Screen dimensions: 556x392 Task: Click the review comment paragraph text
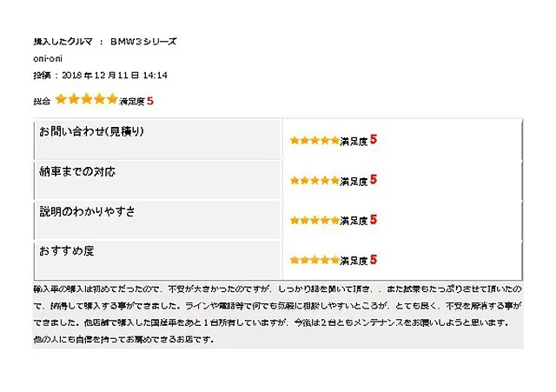278,314
